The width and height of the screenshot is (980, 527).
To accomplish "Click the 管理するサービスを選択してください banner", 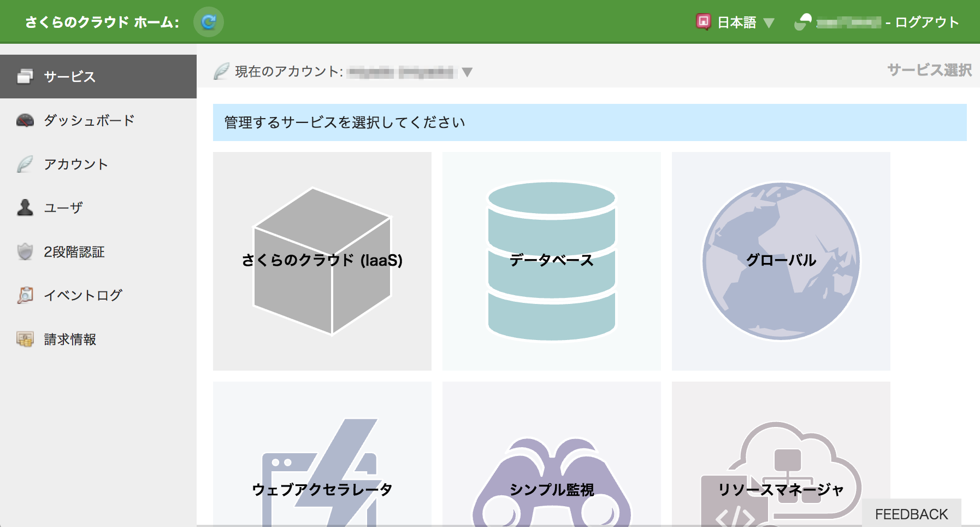I will (x=590, y=122).
